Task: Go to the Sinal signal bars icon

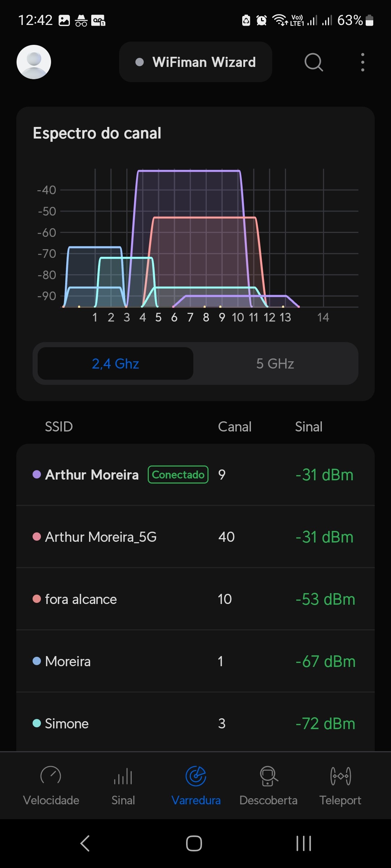Action: 123,775
